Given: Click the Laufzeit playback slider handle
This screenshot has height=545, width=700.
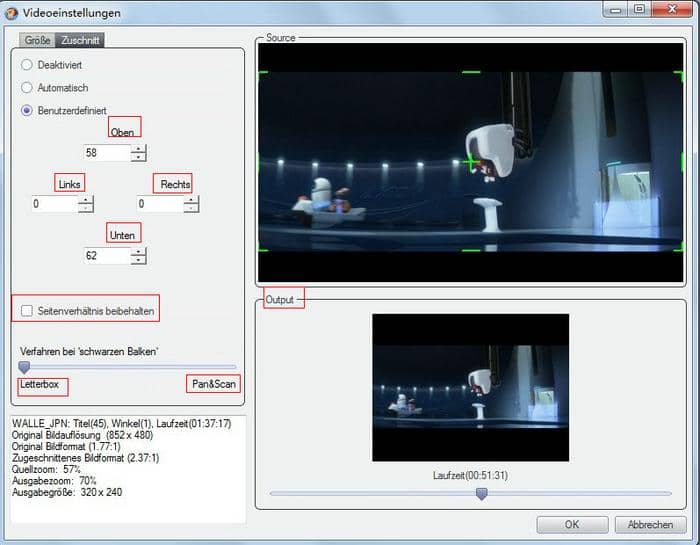Looking at the screenshot, I should [x=481, y=494].
